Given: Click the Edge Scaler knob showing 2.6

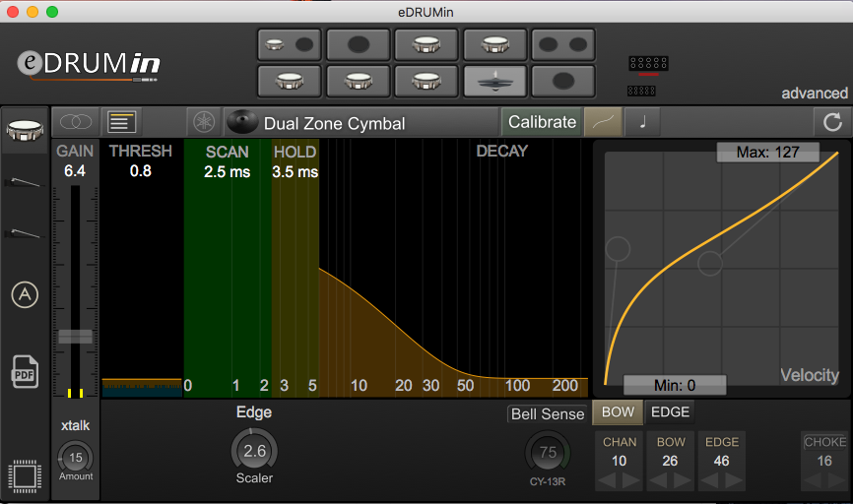Looking at the screenshot, I should [254, 451].
